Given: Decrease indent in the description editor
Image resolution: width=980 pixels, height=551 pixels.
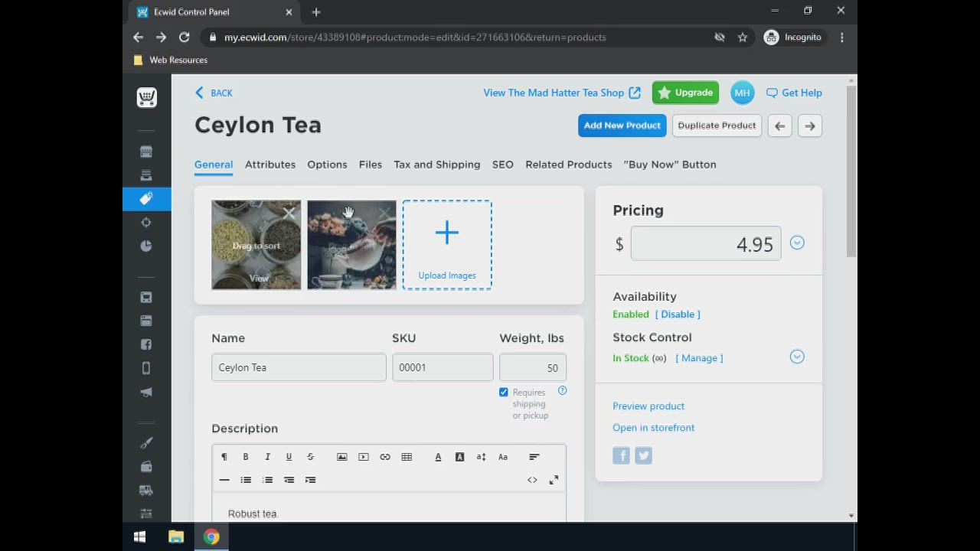Looking at the screenshot, I should click(289, 480).
